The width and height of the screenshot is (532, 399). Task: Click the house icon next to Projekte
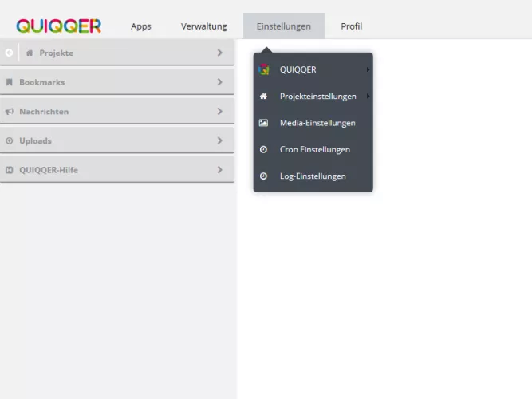pos(30,53)
